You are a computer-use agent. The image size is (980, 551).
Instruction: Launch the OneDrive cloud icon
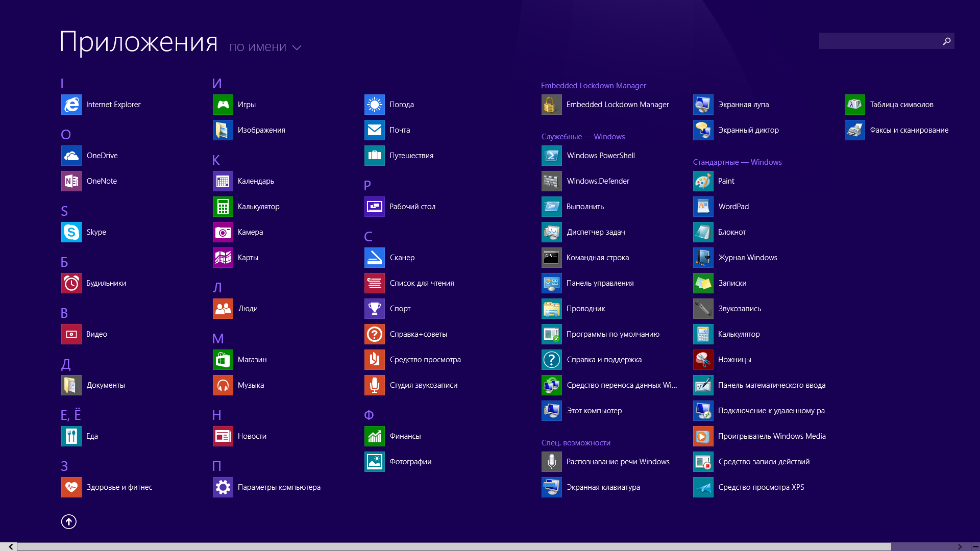(71, 156)
